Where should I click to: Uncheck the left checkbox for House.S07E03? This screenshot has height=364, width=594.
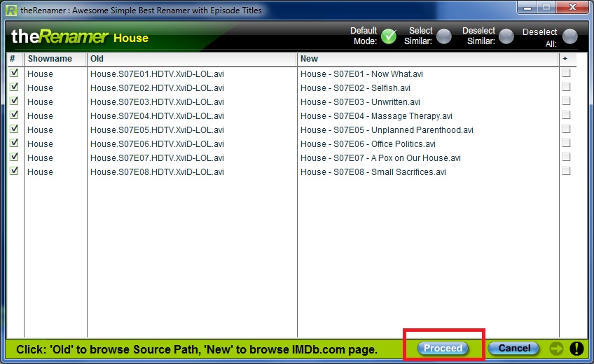[x=14, y=101]
